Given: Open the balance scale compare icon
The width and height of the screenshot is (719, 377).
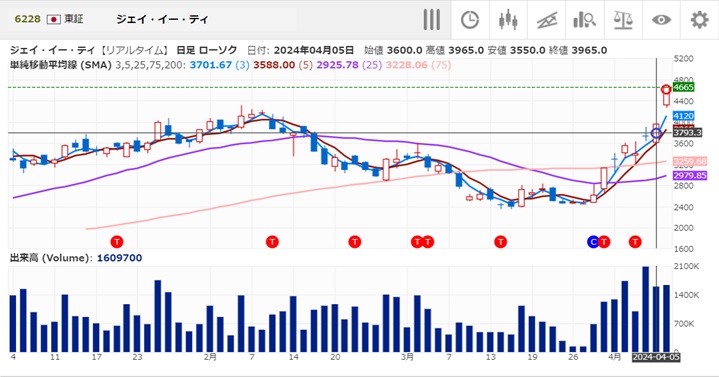Looking at the screenshot, I should (623, 20).
